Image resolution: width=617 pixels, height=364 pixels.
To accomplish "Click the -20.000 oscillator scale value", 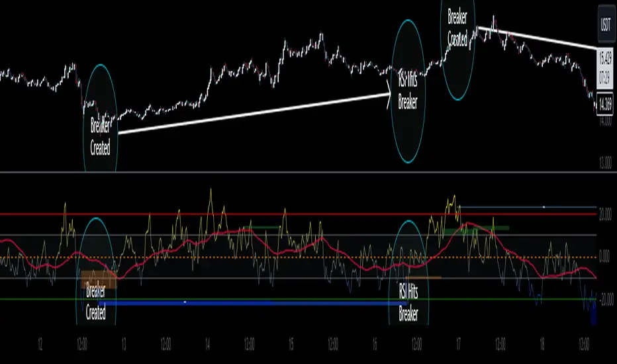I will pos(605,300).
